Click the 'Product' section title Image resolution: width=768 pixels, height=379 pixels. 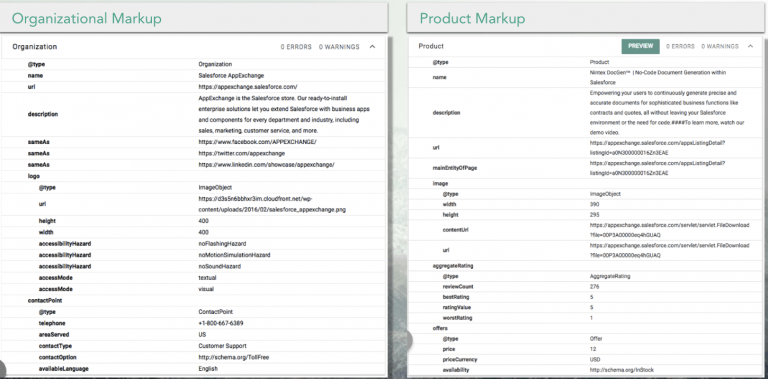coord(431,46)
